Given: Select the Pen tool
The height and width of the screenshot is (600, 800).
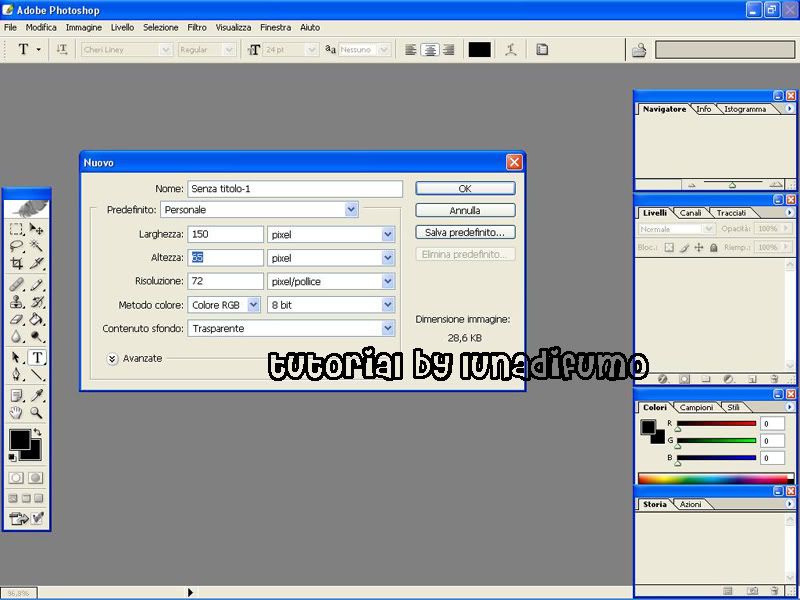Looking at the screenshot, I should coord(16,374).
